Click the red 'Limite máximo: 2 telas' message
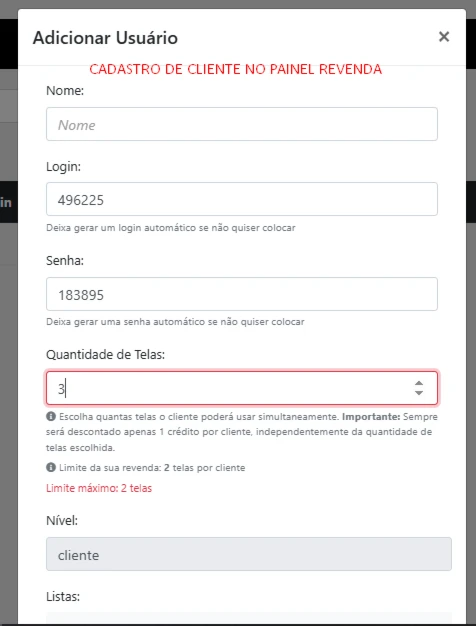The width and height of the screenshot is (476, 626). pos(99,488)
